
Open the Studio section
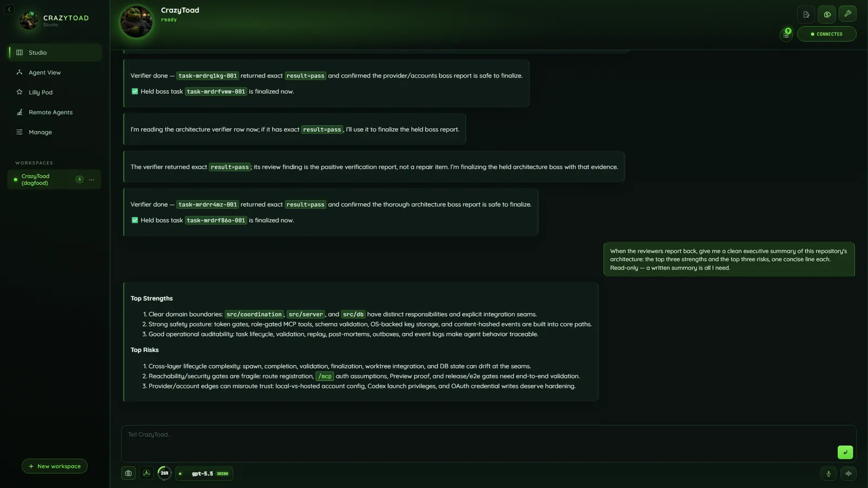(x=55, y=53)
